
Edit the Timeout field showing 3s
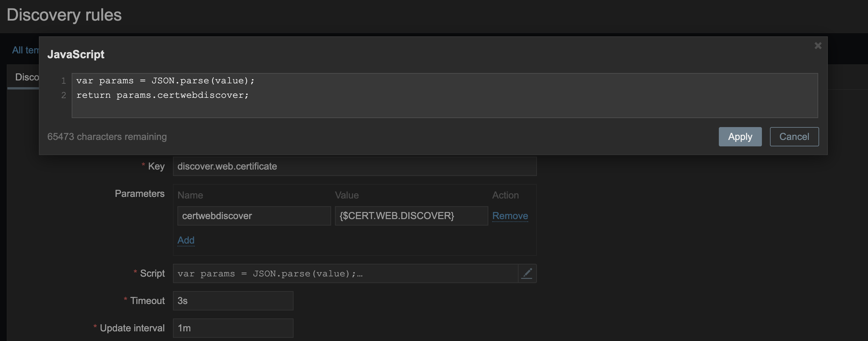pyautogui.click(x=233, y=301)
